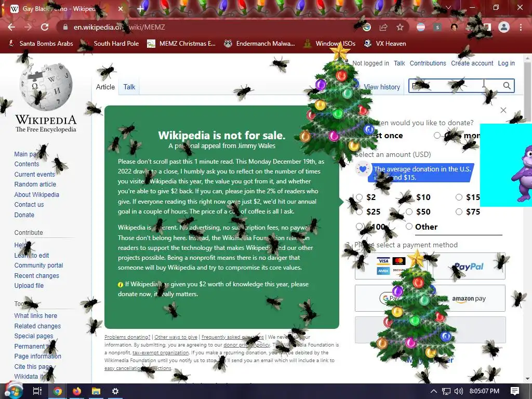Open the VX Heaven bookmark

(385, 44)
